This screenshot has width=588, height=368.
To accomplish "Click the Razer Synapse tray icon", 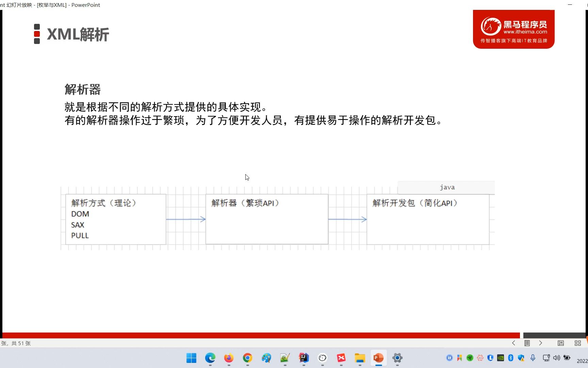I will [x=470, y=358].
